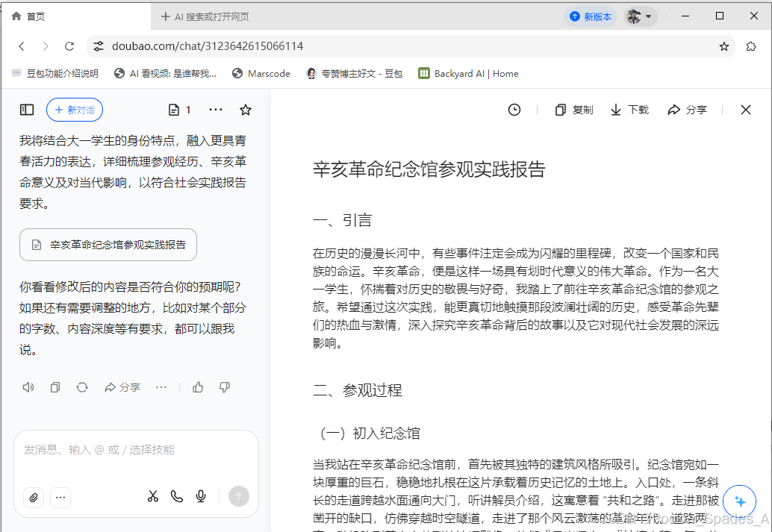Focus the message input box

coord(137,450)
